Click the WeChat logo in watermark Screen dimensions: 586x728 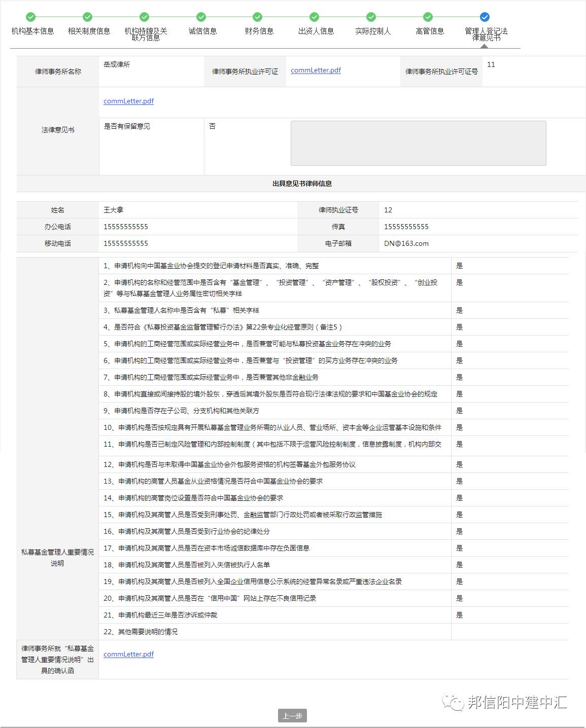453,703
